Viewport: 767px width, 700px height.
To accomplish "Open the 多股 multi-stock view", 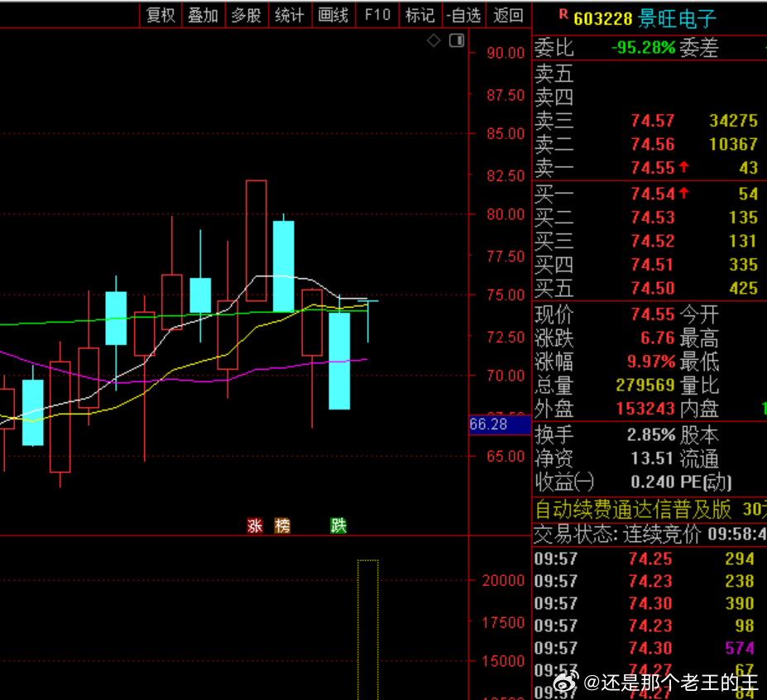I will (246, 15).
